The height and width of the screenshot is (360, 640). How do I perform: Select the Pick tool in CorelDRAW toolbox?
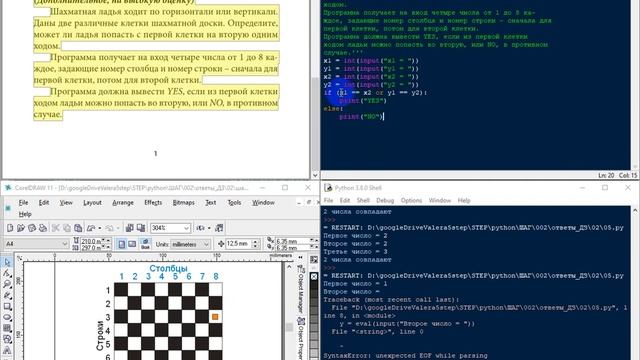[x=7, y=262]
